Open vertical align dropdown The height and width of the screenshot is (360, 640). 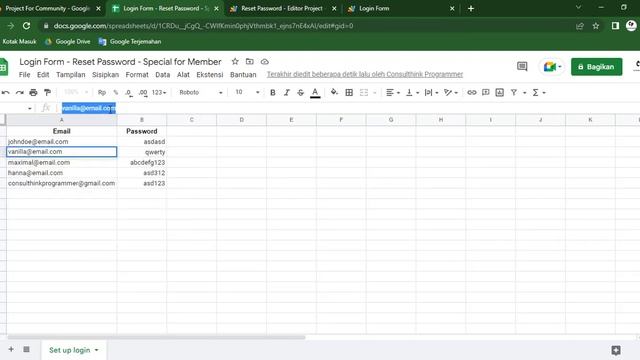coord(412,93)
